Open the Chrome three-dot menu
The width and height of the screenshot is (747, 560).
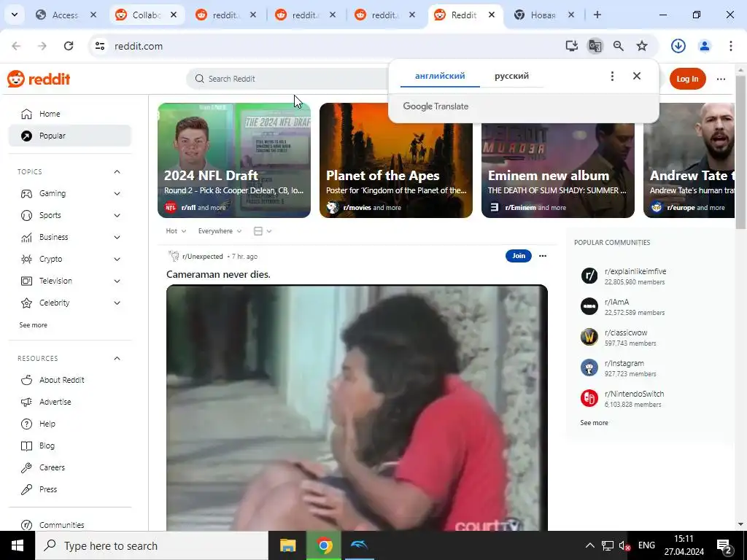(x=731, y=46)
